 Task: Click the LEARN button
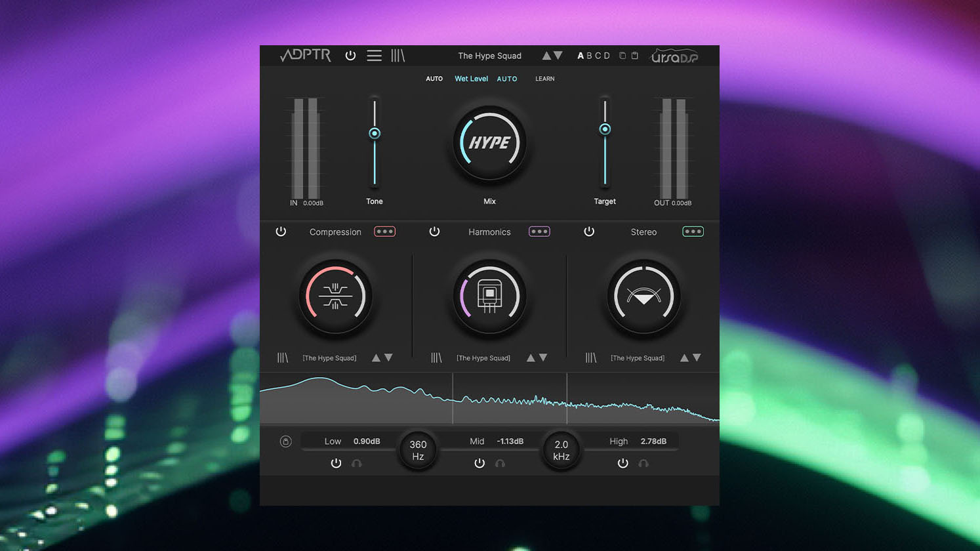(544, 79)
